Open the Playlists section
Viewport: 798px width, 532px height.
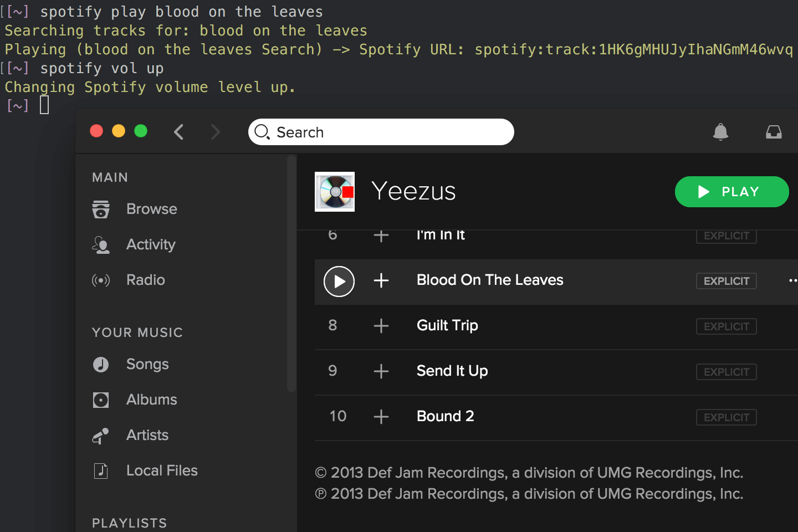coord(129,522)
